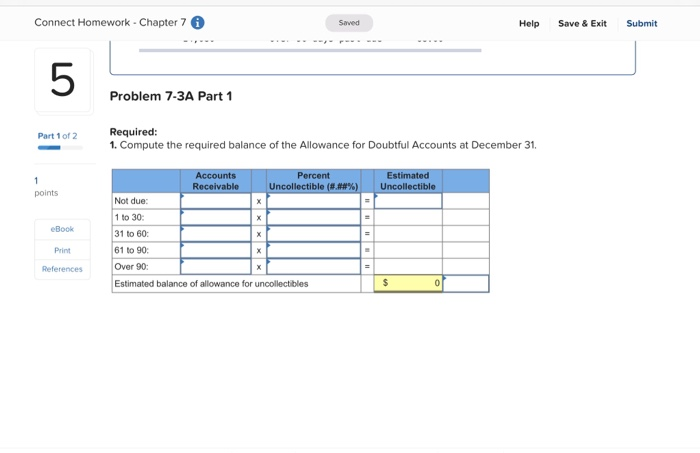Submit the homework assignment
Viewport: 700px width, 453px height.
642,23
